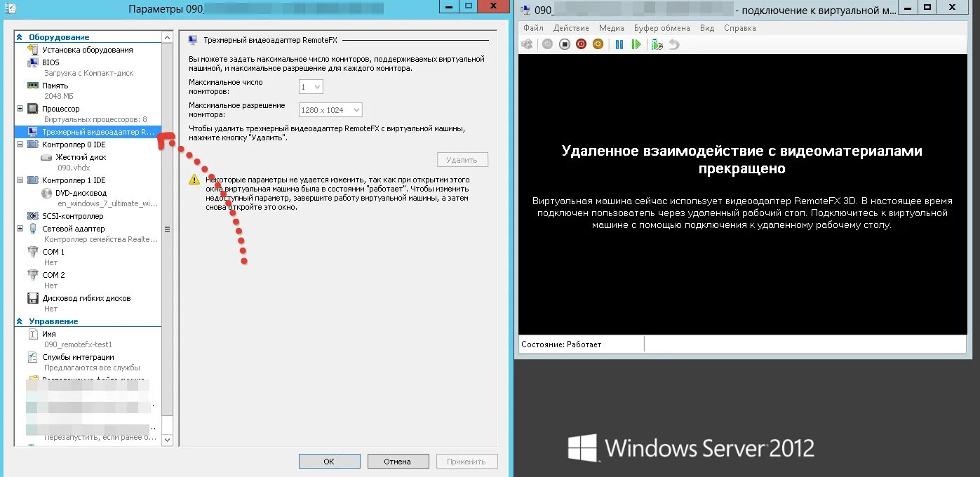Screen dimensions: 980x477
Task: Collapse the Контроллер 1 IDE node
Action: (x=20, y=180)
